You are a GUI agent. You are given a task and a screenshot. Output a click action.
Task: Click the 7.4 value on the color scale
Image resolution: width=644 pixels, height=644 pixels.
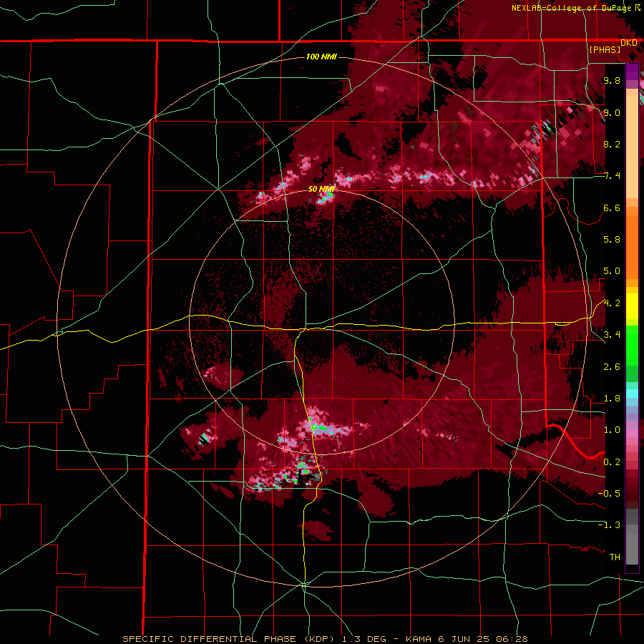pyautogui.click(x=612, y=176)
